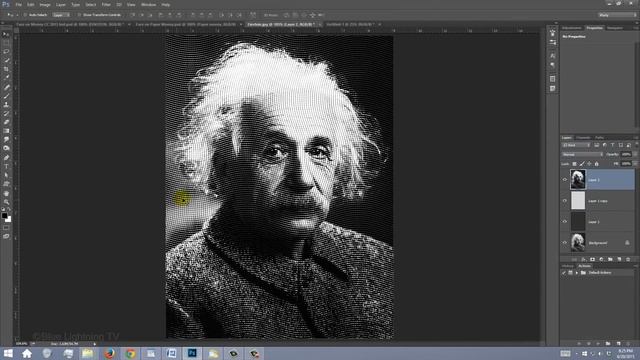Open the workspace switcher dropdown at top right

[617, 15]
